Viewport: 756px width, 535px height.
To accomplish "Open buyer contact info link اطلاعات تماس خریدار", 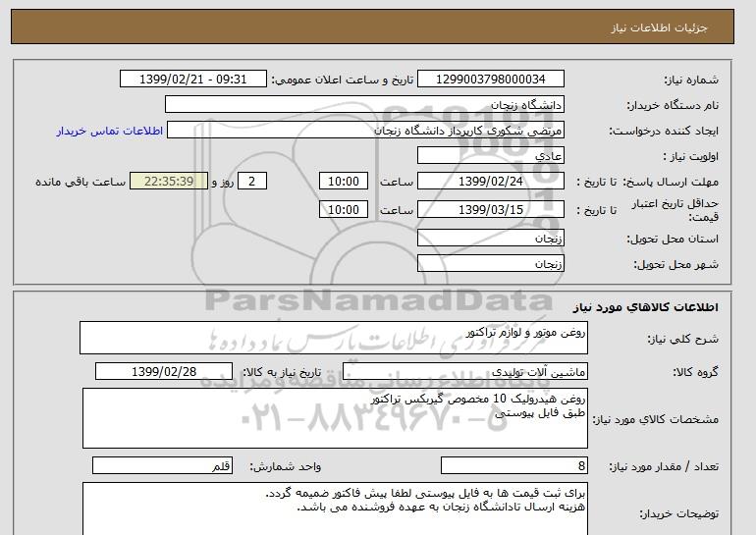I will tap(109, 131).
